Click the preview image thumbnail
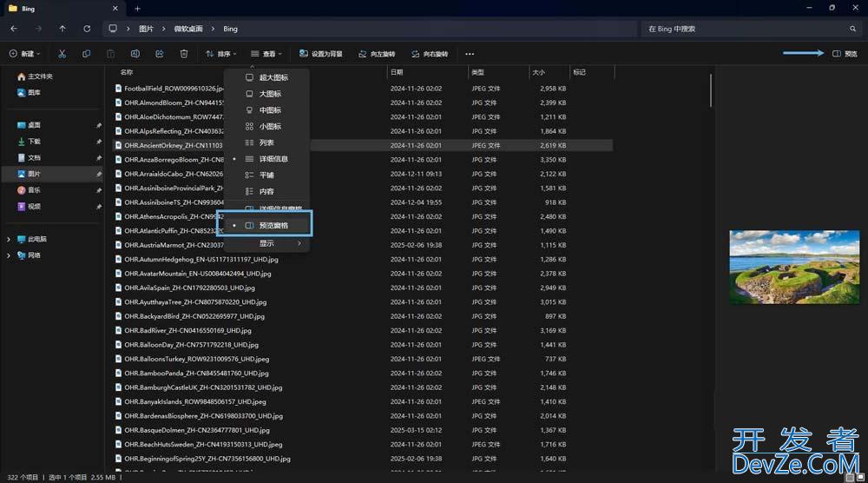 tap(794, 267)
